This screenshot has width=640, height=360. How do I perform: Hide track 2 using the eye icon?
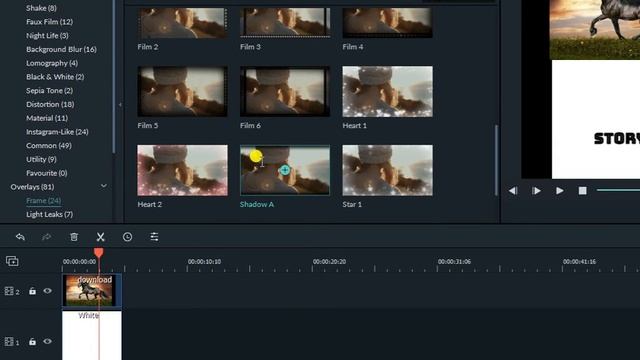48,291
